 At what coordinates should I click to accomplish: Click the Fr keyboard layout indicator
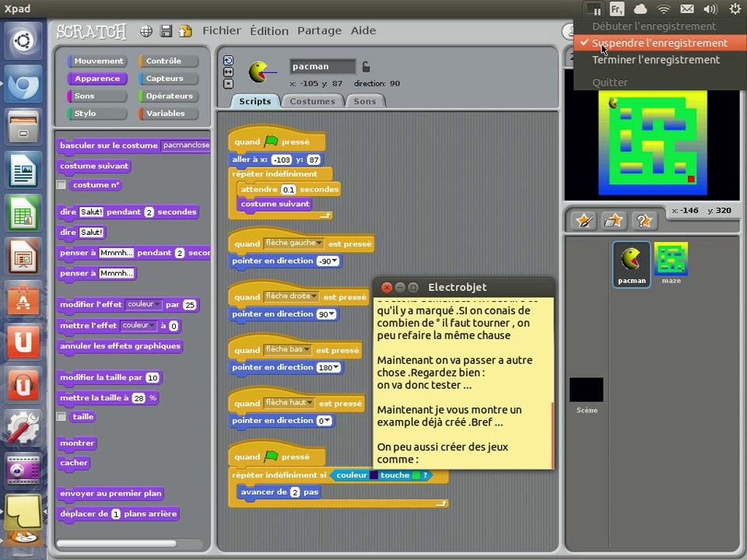coord(616,9)
